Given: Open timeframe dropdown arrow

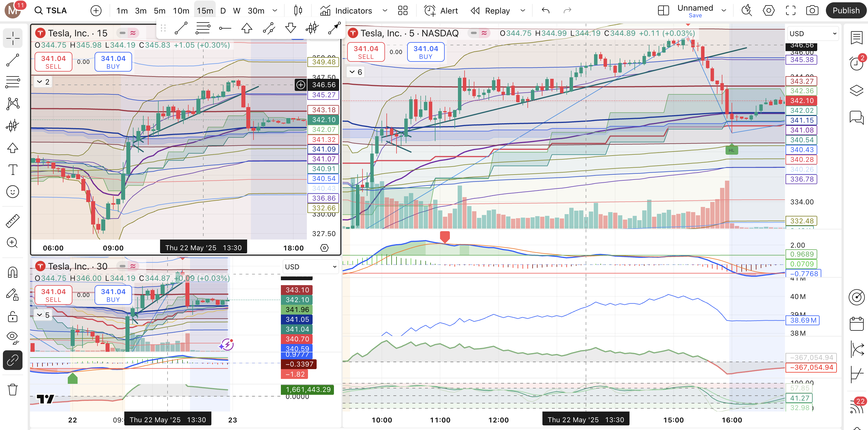Looking at the screenshot, I should (275, 11).
